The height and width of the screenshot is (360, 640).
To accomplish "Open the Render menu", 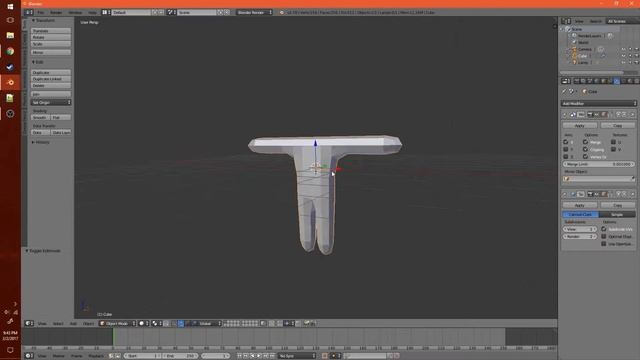I will [56, 13].
